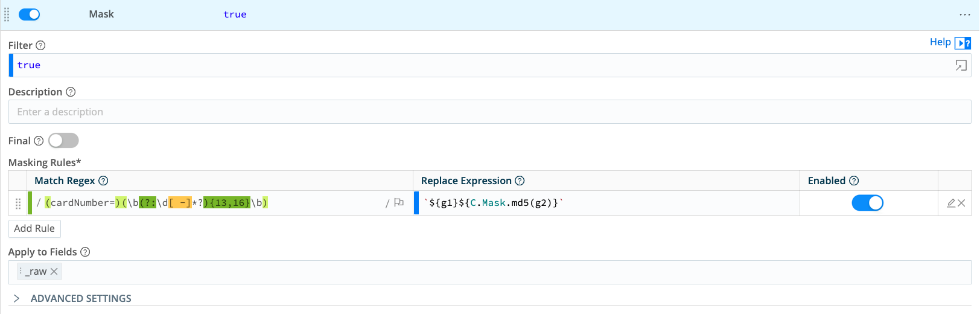This screenshot has width=980, height=314.
Task: Open the Mask function options menu
Action: (964, 14)
